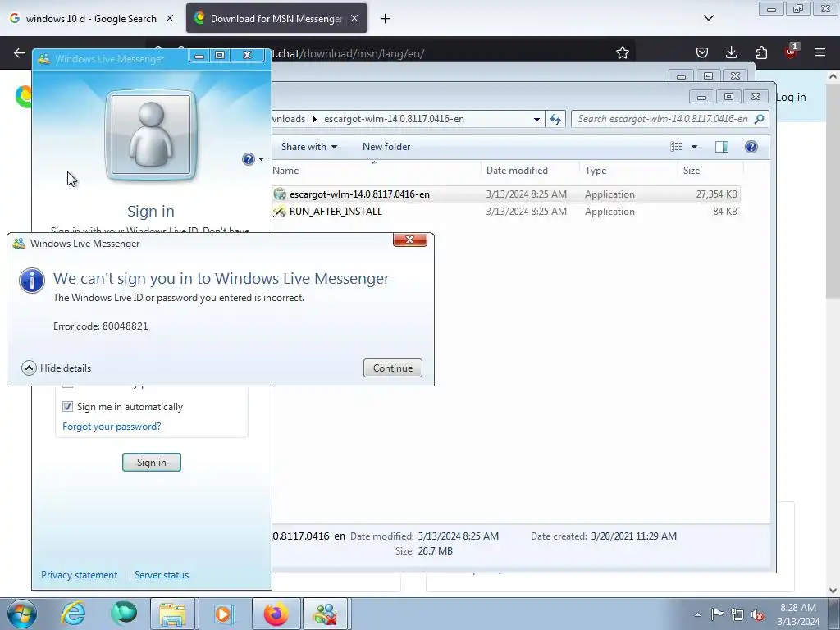Bookmark this page with star icon

click(622, 52)
